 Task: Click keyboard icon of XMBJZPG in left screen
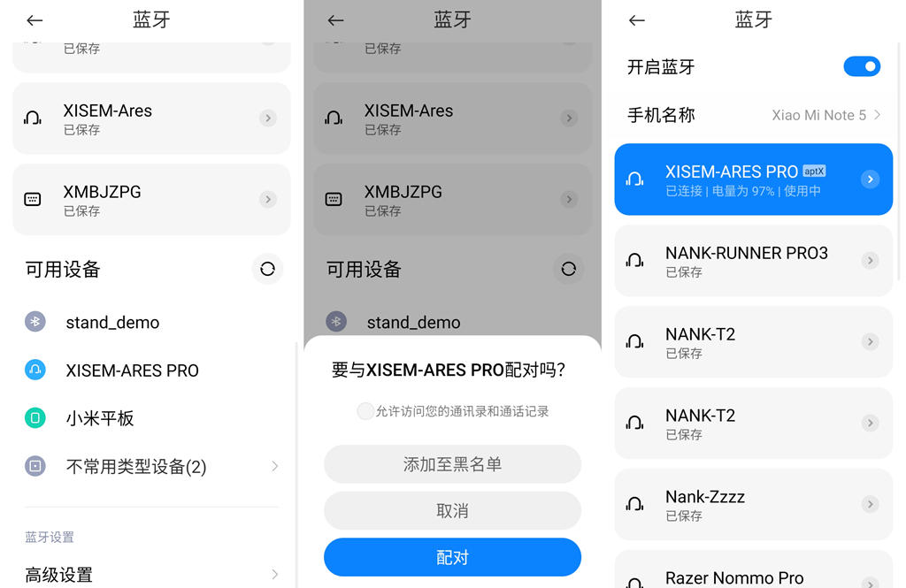[33, 199]
